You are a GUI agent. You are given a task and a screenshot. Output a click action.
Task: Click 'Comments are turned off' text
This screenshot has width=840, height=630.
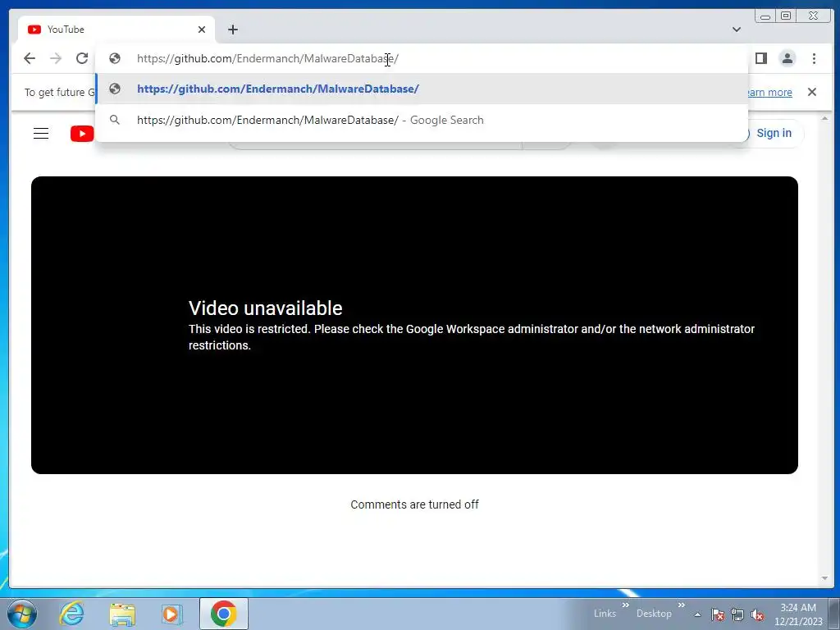pos(414,504)
